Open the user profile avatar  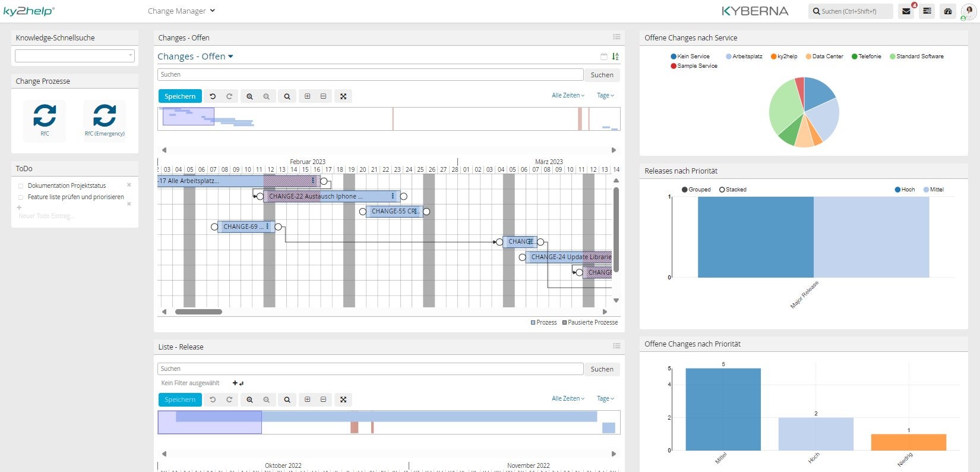tap(968, 11)
